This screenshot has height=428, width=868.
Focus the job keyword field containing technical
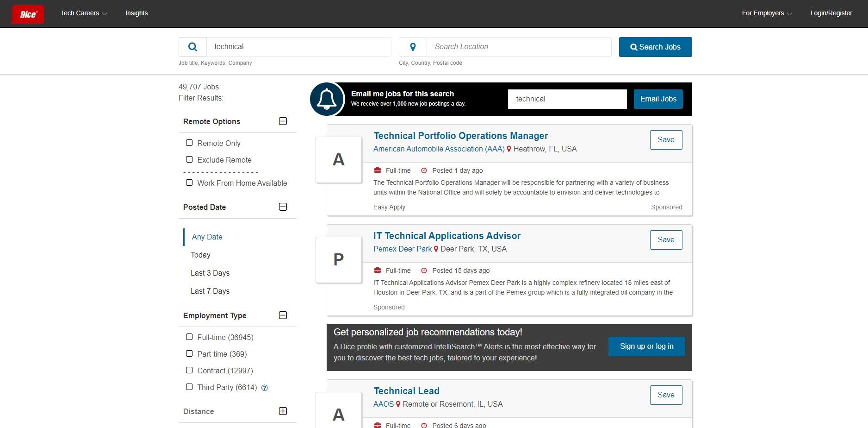point(299,47)
